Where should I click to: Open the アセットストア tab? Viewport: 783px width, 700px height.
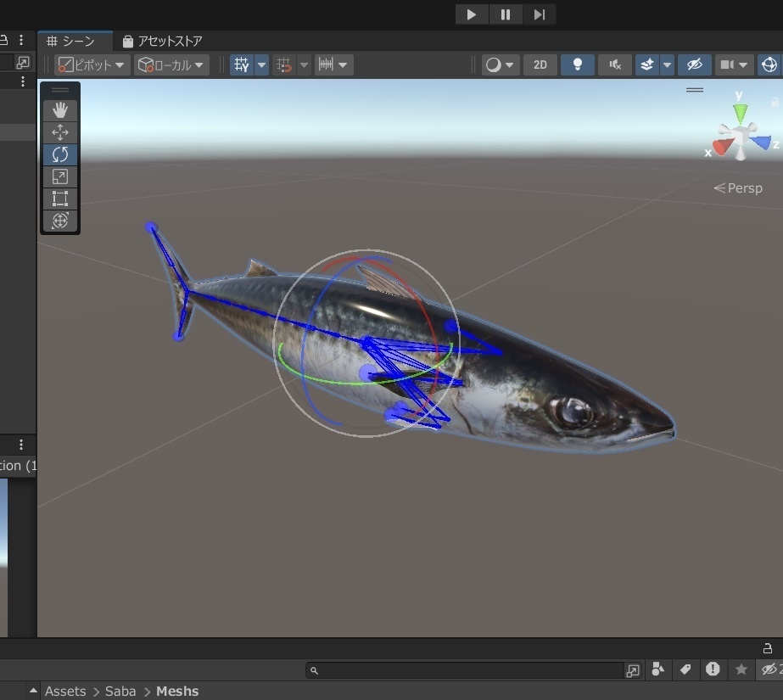(162, 41)
